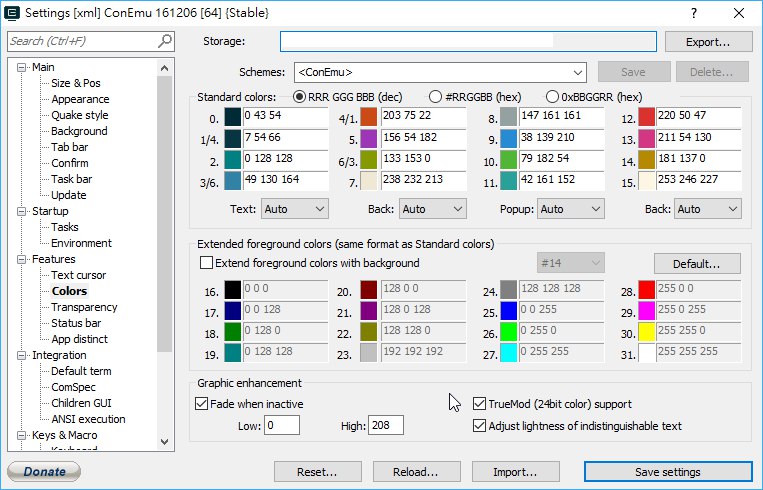This screenshot has width=763, height=490.
Task: Click the Reset... button
Action: pos(317,472)
